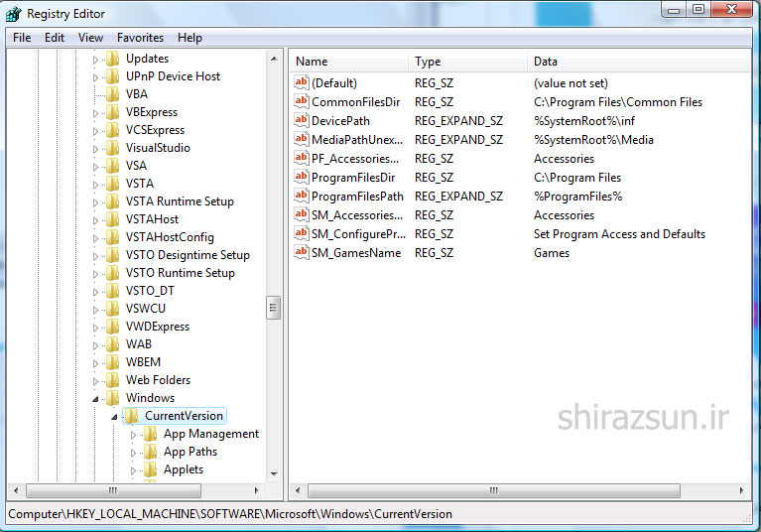
Task: Click the VBExpress folder icon
Action: [113, 112]
